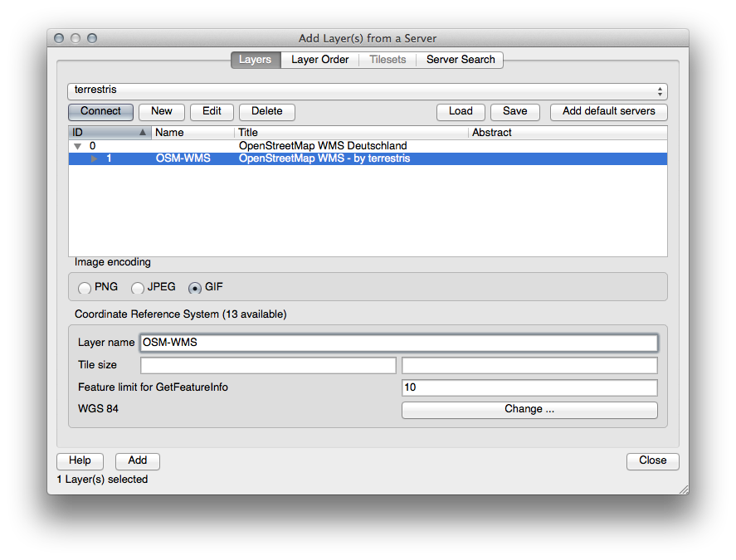The height and width of the screenshot is (560, 736).
Task: Click the Connect button
Action: coord(100,111)
